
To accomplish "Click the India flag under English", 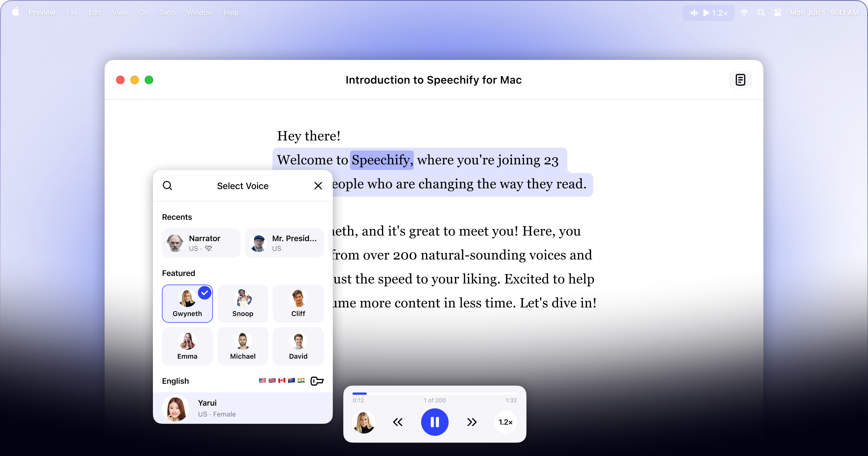I will [x=301, y=380].
